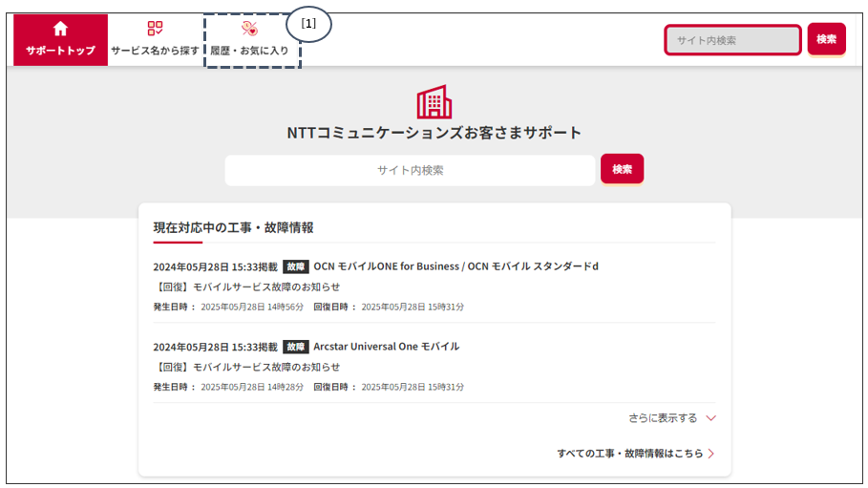Open the 【回復】 notice under the OCN モバイルONE entry
The width and height of the screenshot is (868, 488).
246,286
